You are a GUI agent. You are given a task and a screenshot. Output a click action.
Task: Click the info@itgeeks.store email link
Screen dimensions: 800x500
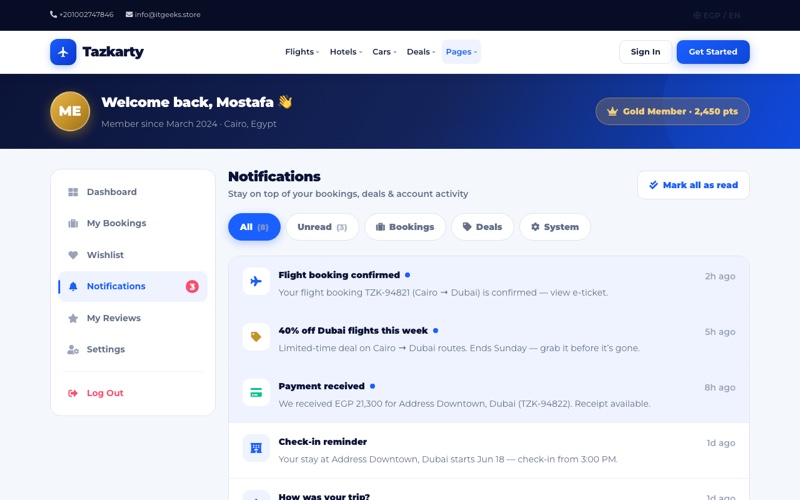(x=163, y=14)
